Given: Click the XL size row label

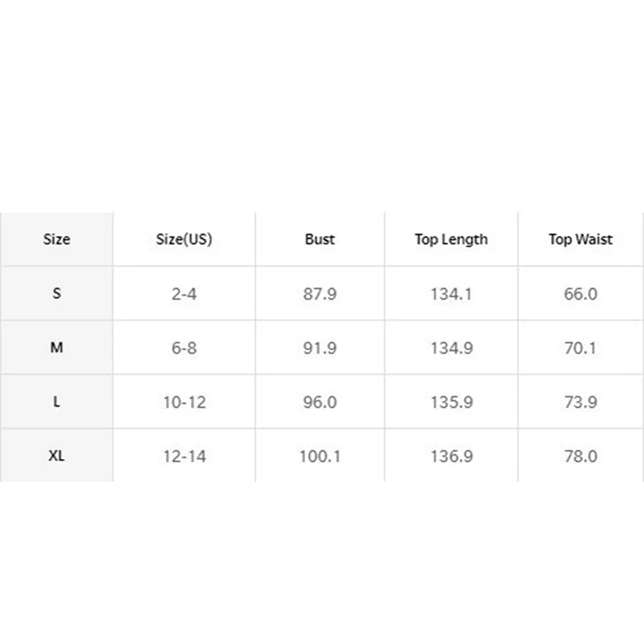Looking at the screenshot, I should (56, 456).
